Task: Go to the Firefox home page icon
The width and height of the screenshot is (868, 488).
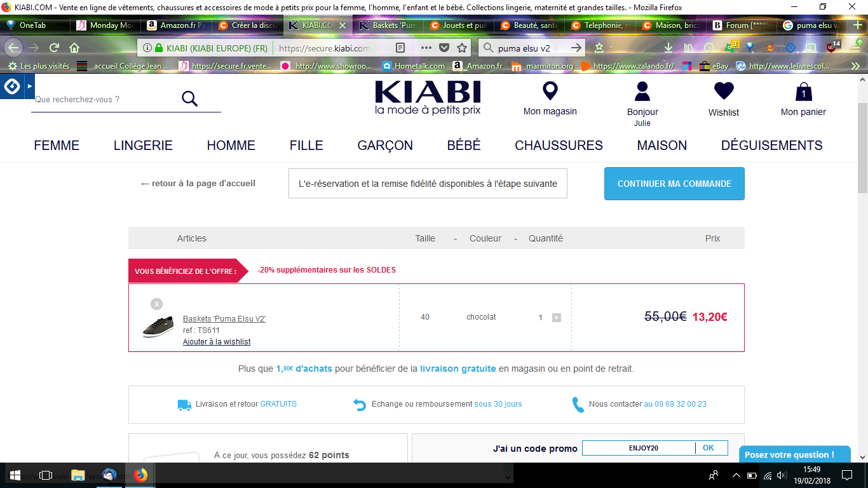Action: coord(74,48)
